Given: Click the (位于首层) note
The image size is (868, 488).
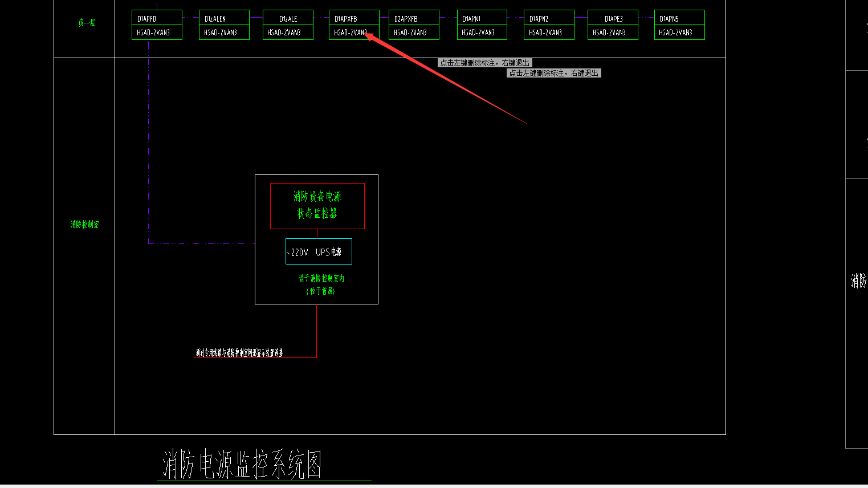Looking at the screenshot, I should [x=321, y=291].
